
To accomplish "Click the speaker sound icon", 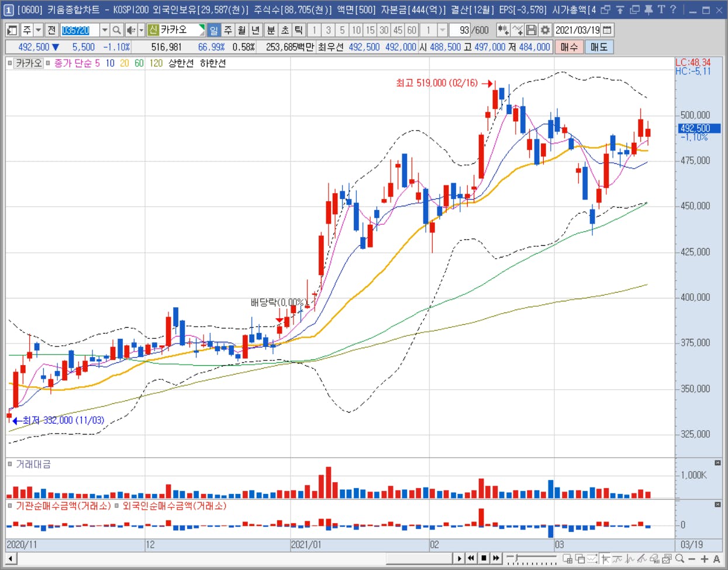I will pyautogui.click(x=130, y=30).
